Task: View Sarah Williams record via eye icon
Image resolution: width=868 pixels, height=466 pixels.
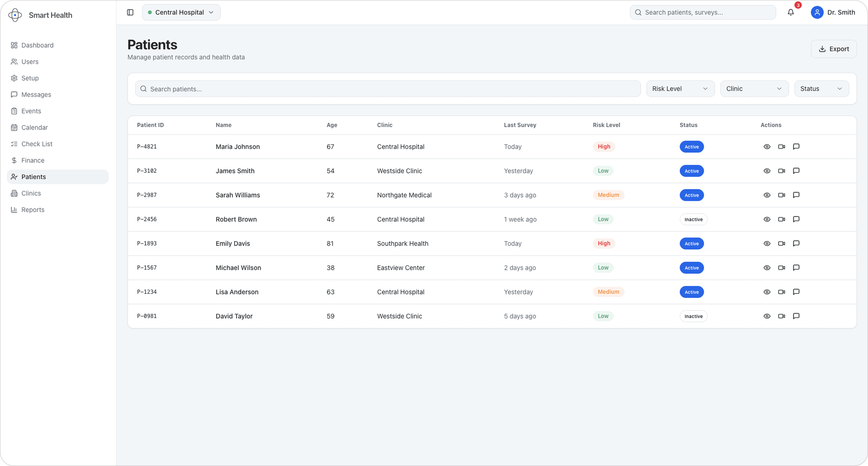Action: tap(767, 195)
